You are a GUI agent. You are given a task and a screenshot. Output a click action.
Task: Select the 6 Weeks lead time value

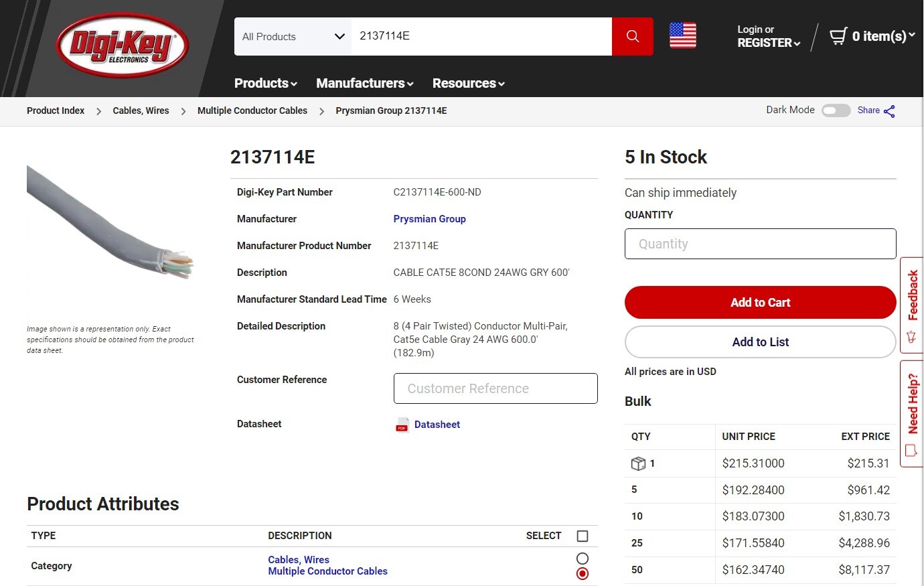(x=412, y=299)
